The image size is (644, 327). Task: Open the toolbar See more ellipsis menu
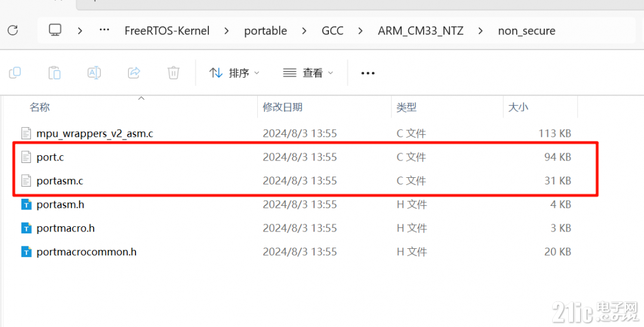pos(368,73)
